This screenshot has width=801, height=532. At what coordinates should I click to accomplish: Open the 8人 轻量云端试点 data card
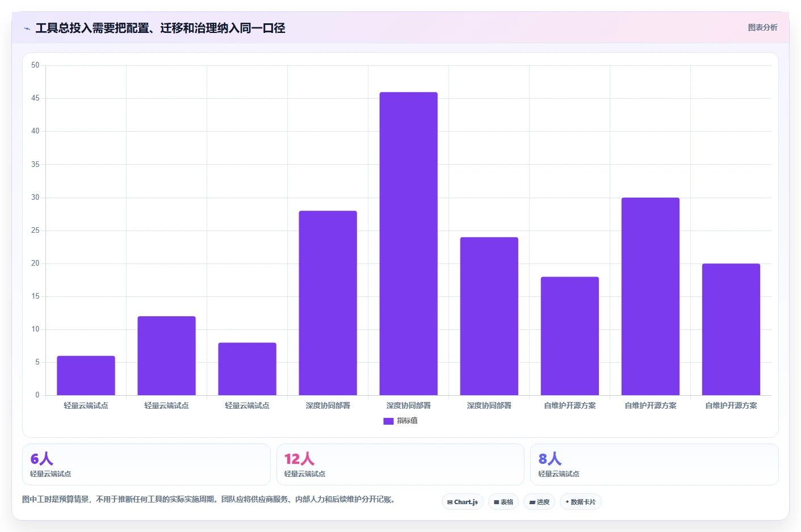tap(654, 464)
